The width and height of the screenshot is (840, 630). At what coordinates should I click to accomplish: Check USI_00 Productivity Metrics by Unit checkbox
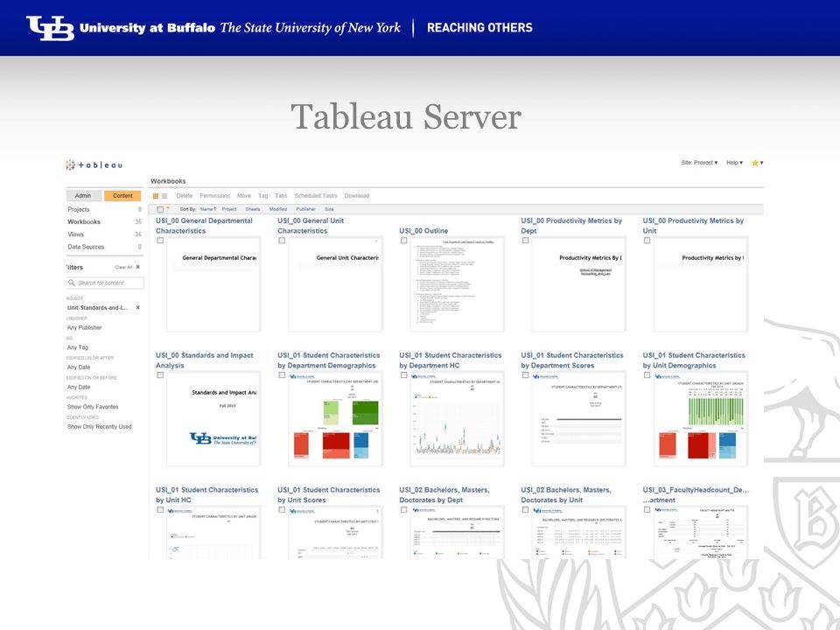pos(647,241)
